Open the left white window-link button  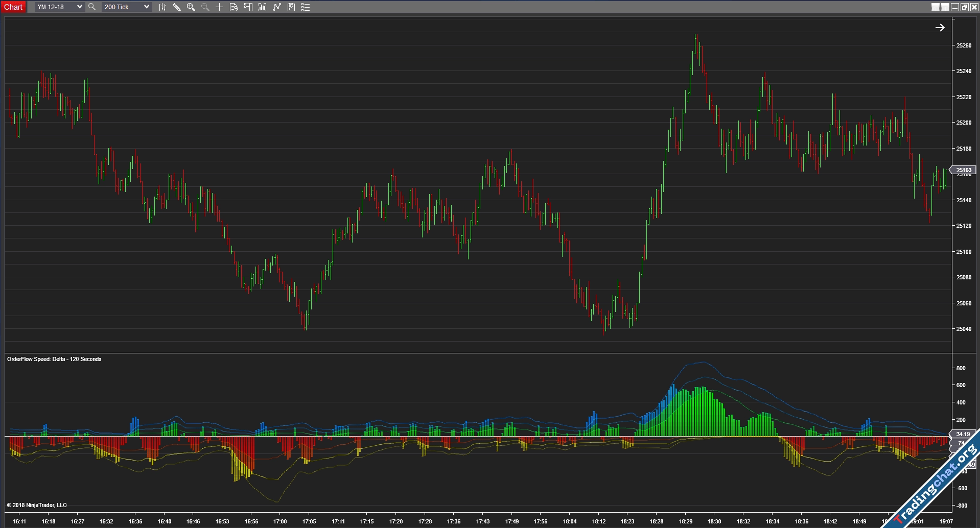[x=935, y=7]
